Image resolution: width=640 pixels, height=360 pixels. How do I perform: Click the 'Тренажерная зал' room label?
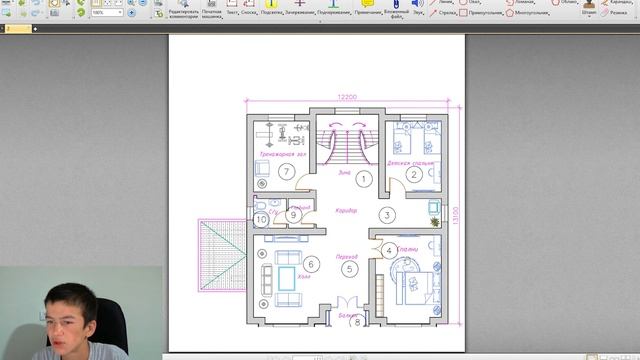(x=282, y=154)
